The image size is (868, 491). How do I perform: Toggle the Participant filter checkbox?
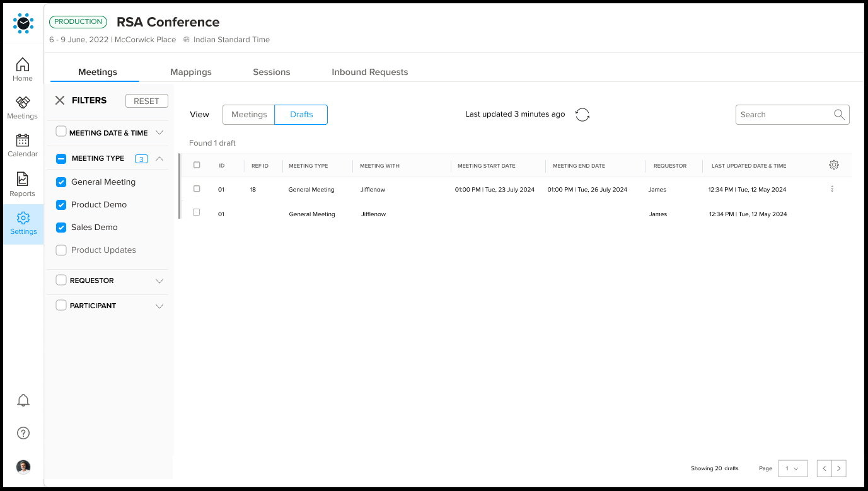click(x=61, y=305)
